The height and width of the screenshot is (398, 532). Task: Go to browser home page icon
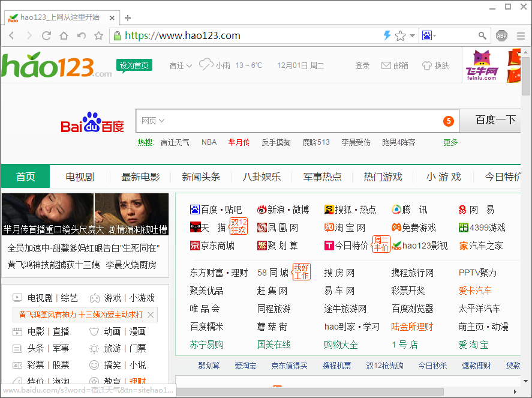tap(64, 35)
